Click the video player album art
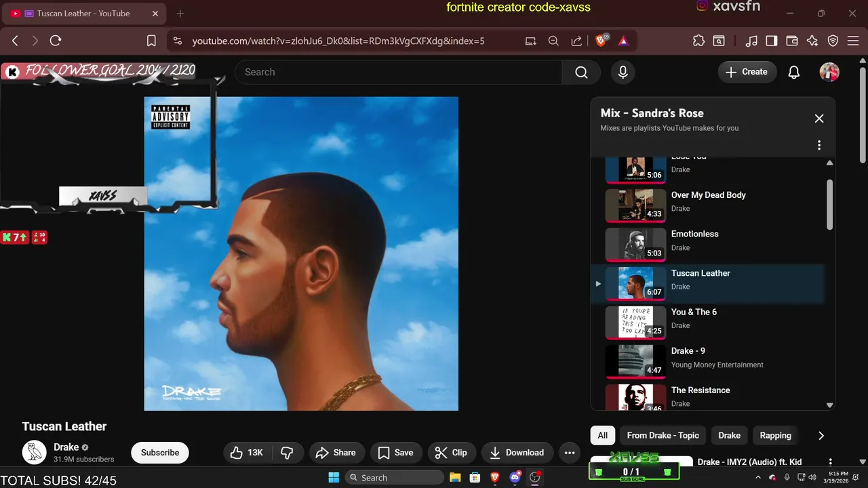 pyautogui.click(x=301, y=253)
